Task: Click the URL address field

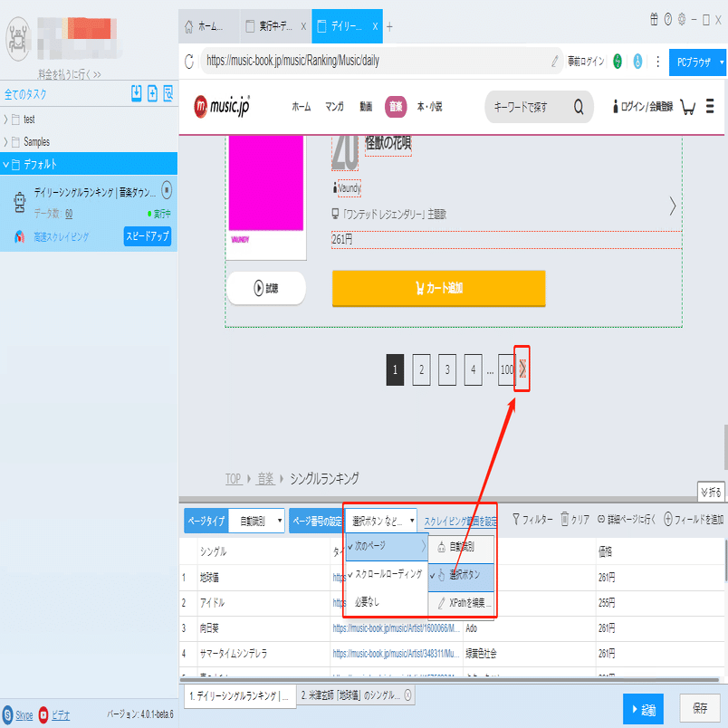Action: pos(376,61)
